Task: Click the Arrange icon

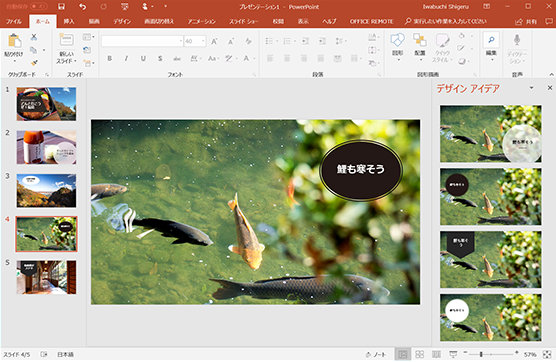Action: pos(420,40)
